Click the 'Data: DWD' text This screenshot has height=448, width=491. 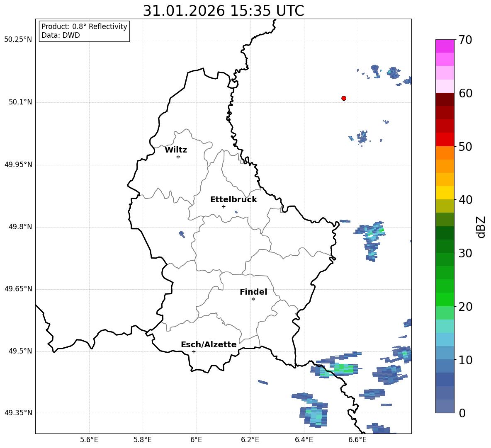tap(61, 35)
